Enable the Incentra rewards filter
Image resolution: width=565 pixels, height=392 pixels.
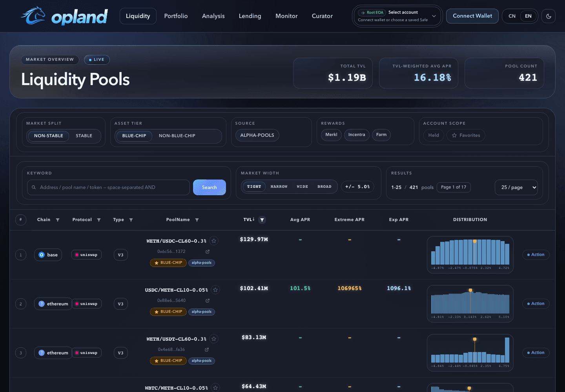tap(357, 135)
